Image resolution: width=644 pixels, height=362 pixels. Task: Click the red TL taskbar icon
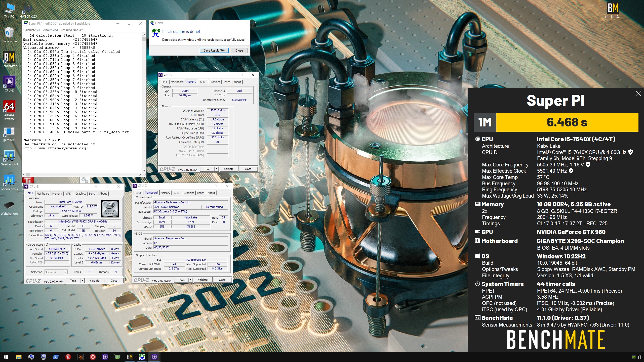coord(68,357)
